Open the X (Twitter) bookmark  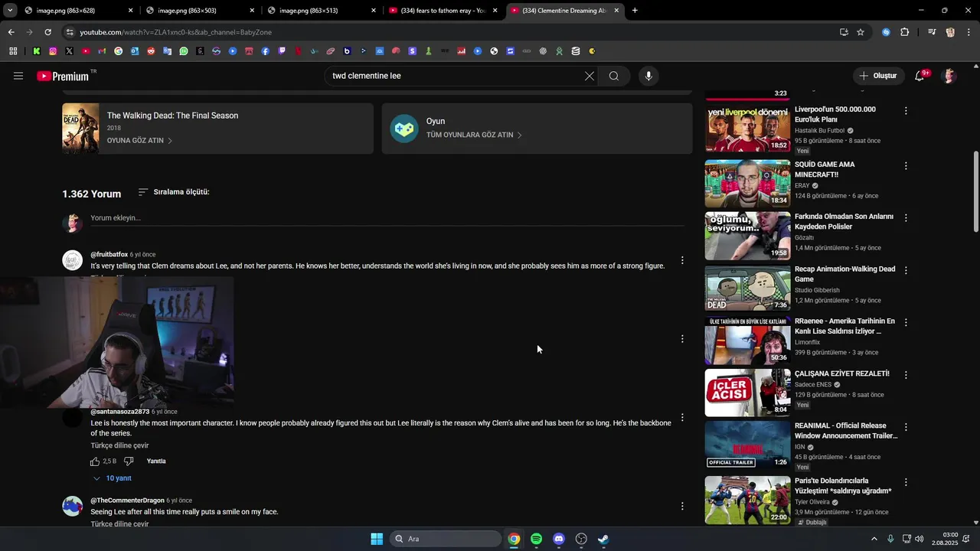[69, 51]
